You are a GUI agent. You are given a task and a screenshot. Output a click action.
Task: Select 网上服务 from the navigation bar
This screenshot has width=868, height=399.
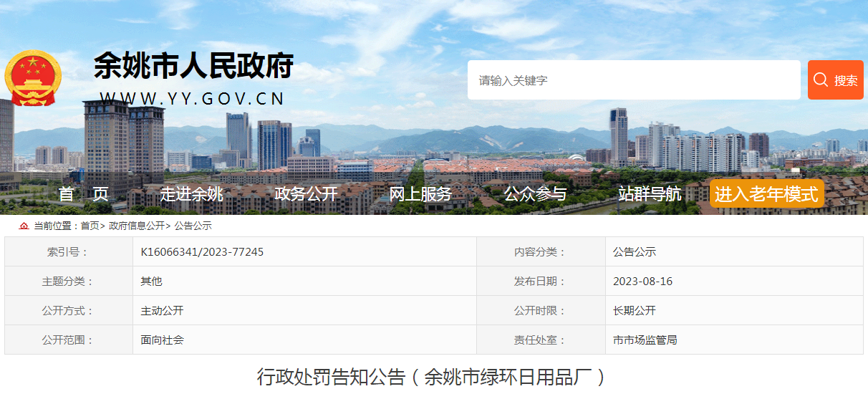pos(420,193)
